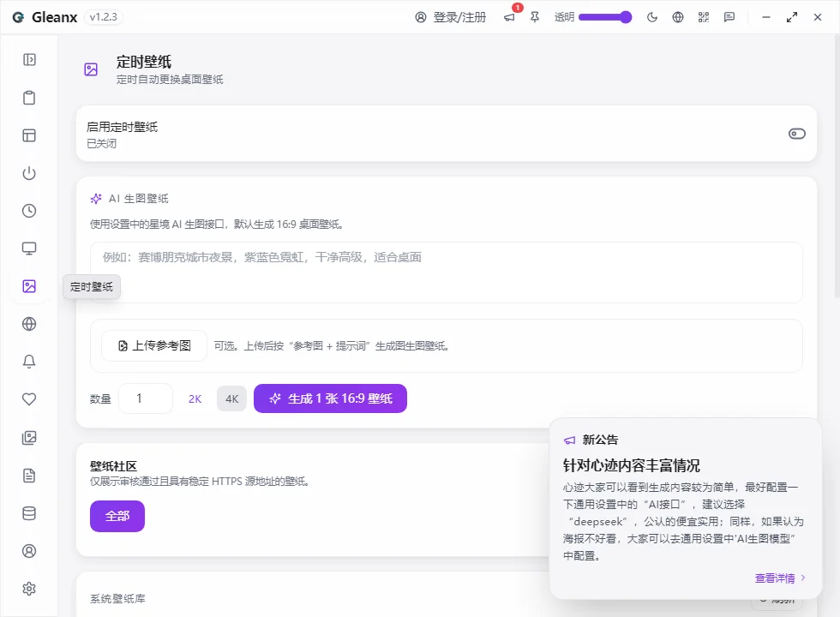Select the 2K resolution option

[195, 398]
